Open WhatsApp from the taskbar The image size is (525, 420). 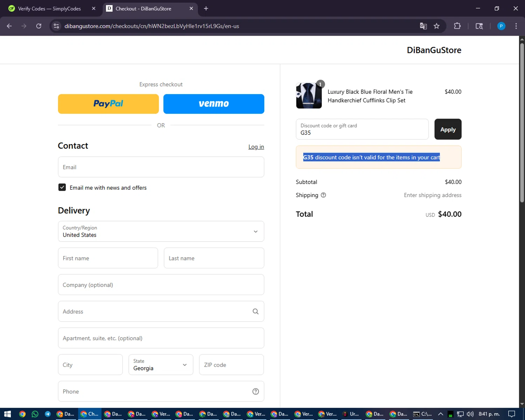(35, 414)
